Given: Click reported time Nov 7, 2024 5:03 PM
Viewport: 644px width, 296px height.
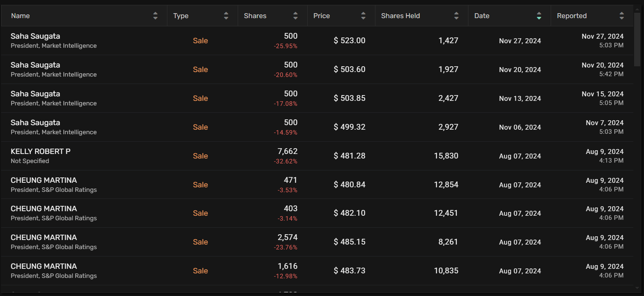Looking at the screenshot, I should pyautogui.click(x=605, y=127).
